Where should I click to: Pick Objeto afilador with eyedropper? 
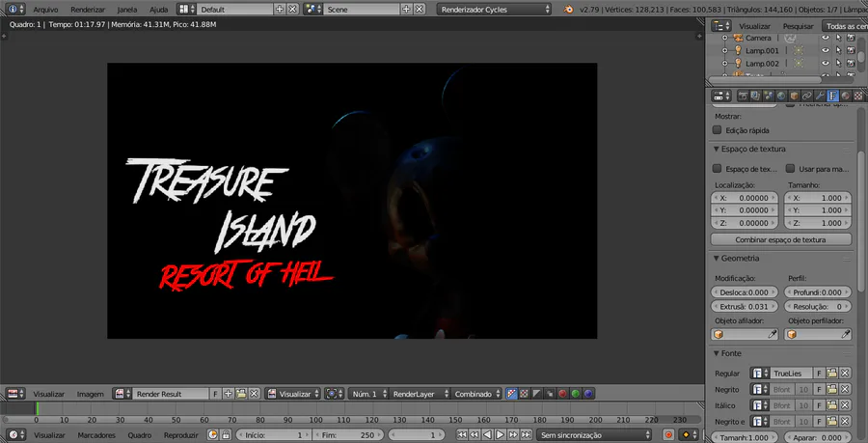(773, 335)
